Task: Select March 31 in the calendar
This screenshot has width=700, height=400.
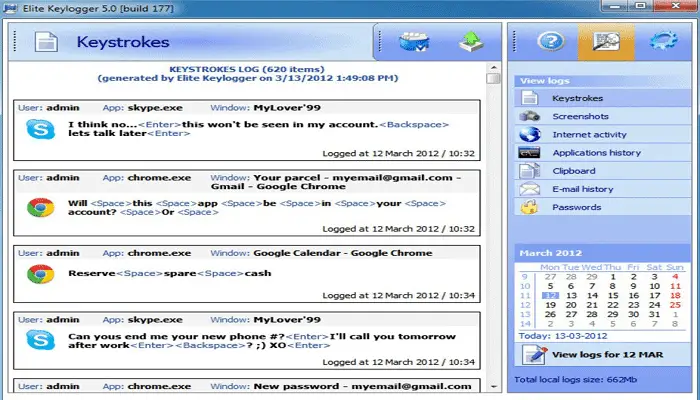Action: pyautogui.click(x=654, y=315)
